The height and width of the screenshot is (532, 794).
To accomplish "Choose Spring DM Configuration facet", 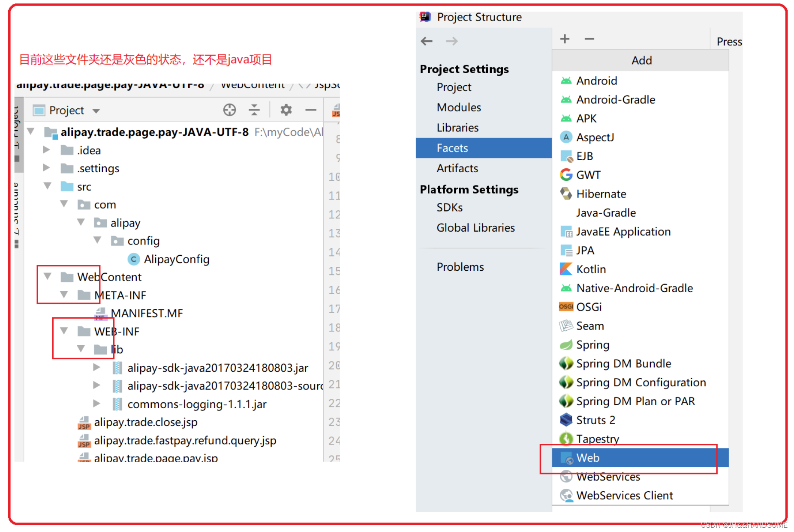I will coord(640,382).
